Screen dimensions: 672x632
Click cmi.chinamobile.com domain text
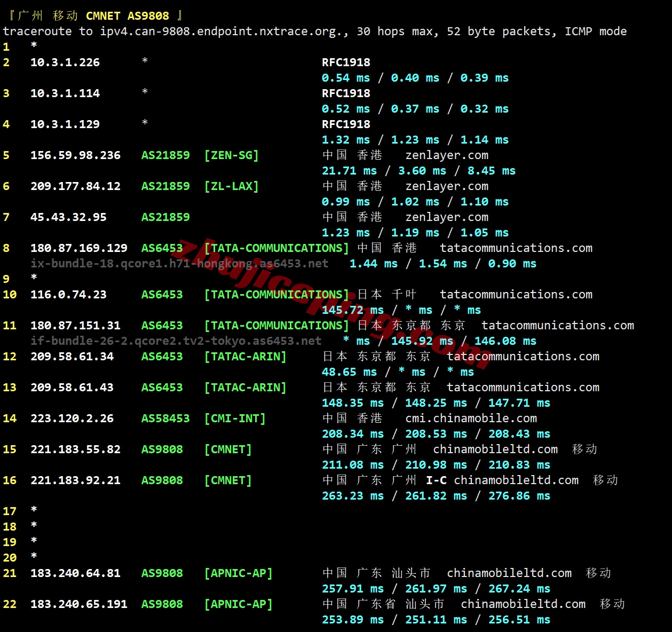[471, 418]
